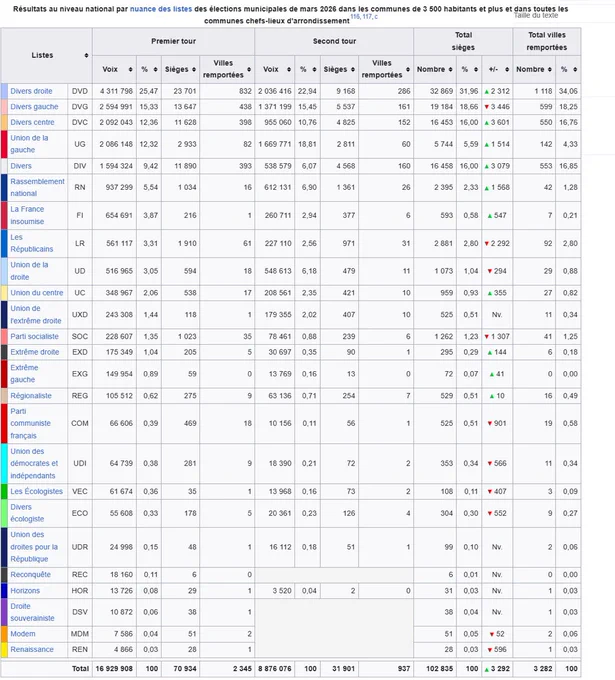Select the Total row label
The width and height of the screenshot is (615, 680).
pos(81,669)
